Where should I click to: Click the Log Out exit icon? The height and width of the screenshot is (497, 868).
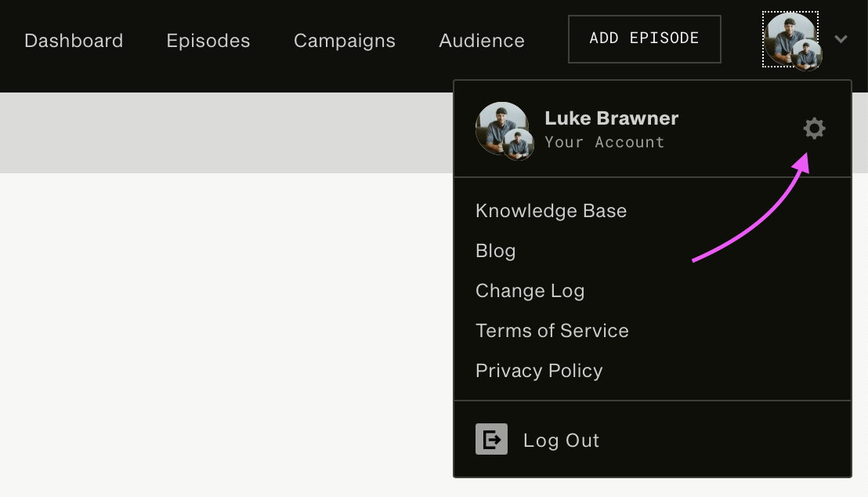(x=491, y=439)
